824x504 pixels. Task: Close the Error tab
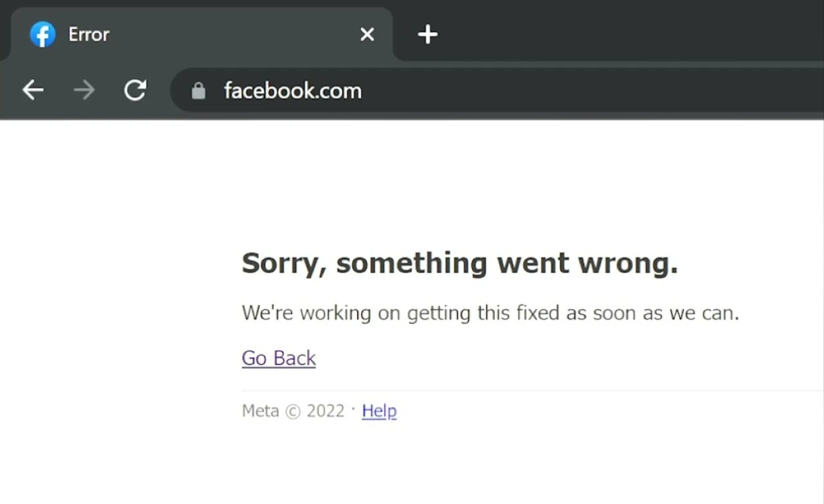tap(367, 35)
